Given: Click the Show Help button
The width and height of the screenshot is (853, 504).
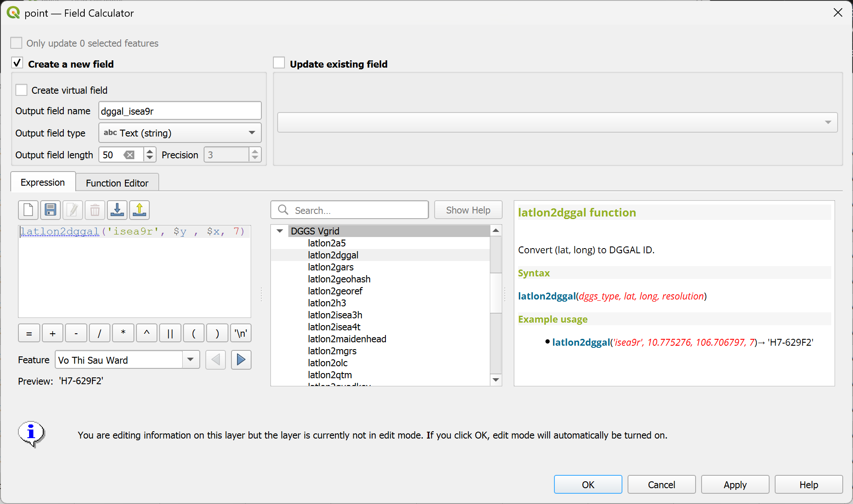Looking at the screenshot, I should [x=468, y=210].
